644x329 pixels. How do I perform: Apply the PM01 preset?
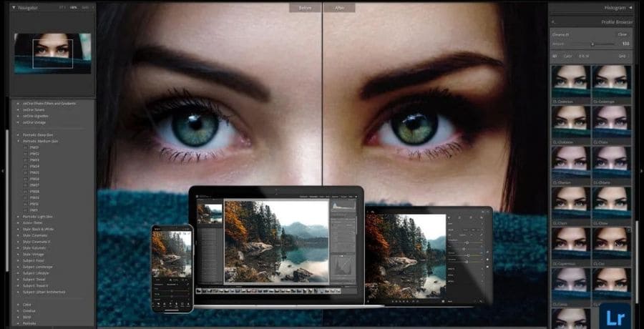pos(34,147)
